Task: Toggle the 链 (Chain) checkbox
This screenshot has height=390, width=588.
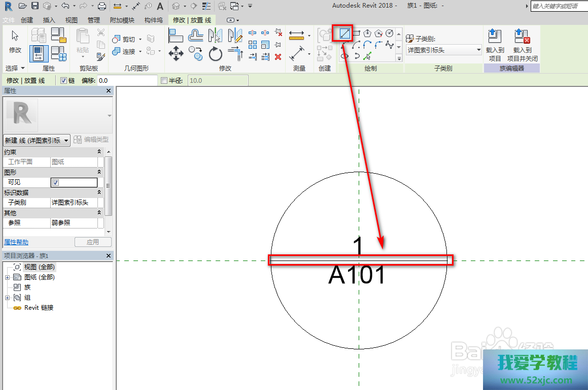Action: [64, 81]
